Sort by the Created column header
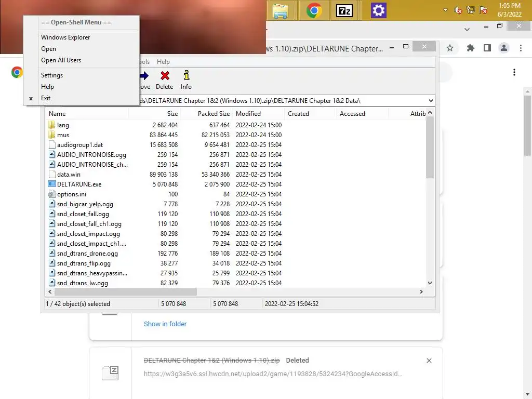Viewport: 532px width, 399px height. coord(310,114)
